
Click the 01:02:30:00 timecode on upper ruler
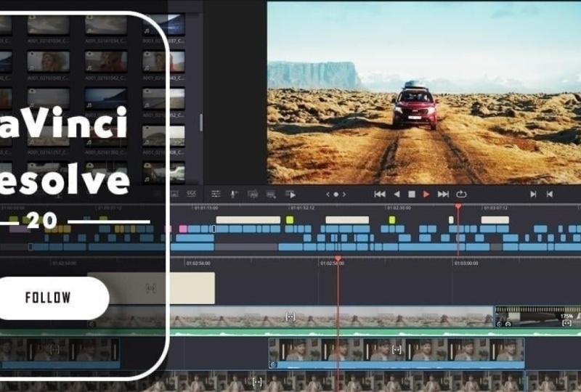coord(399,208)
